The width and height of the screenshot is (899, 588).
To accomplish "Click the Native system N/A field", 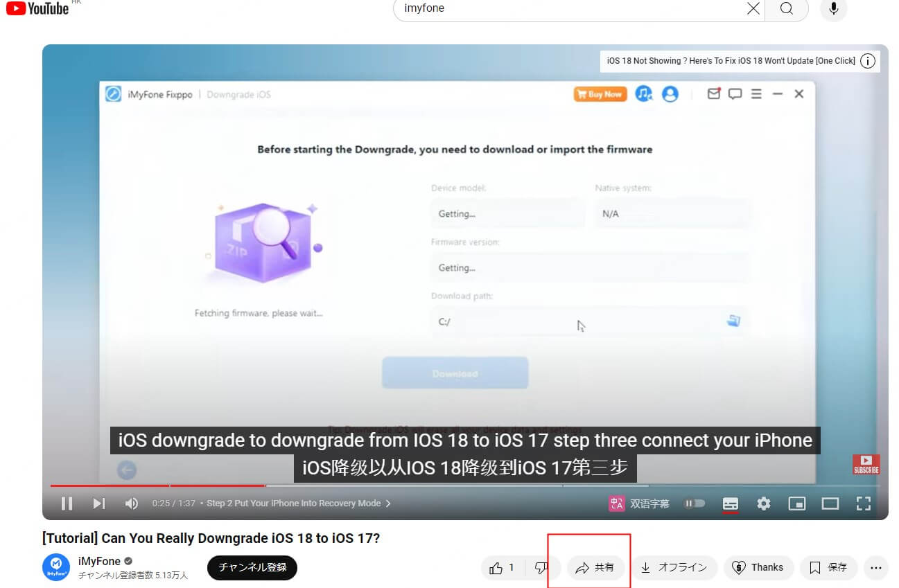I will [x=673, y=213].
